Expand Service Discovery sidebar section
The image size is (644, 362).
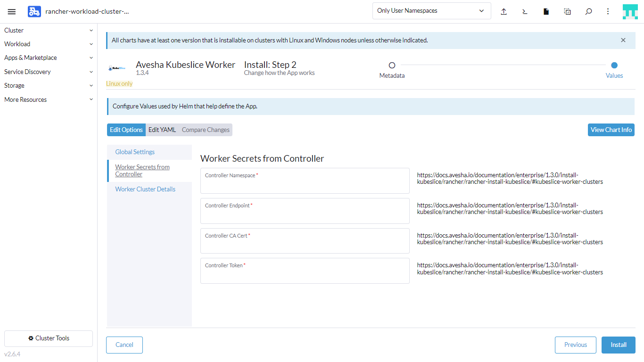49,72
